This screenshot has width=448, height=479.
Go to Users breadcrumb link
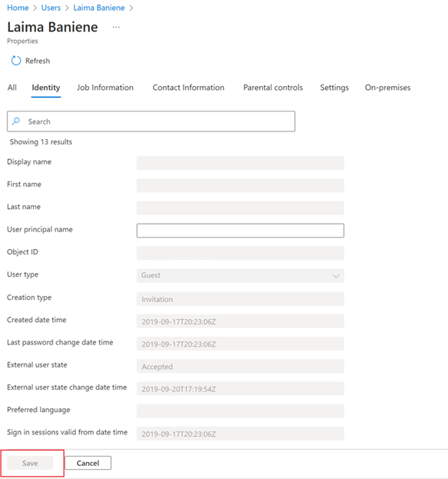click(51, 8)
